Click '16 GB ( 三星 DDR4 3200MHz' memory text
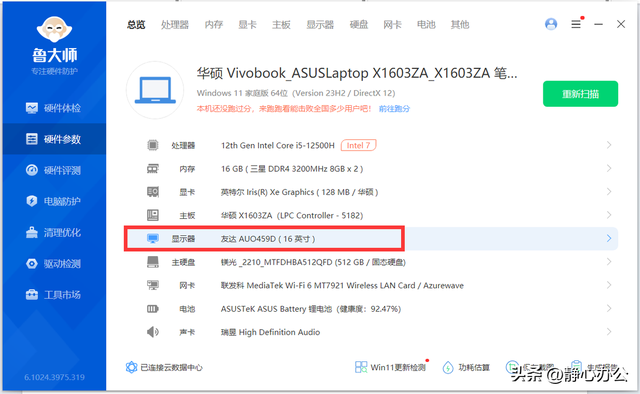The width and height of the screenshot is (640, 394). coord(292,169)
